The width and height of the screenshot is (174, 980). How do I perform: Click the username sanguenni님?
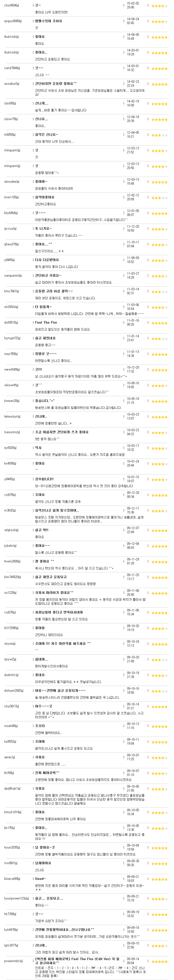click(13, 275)
